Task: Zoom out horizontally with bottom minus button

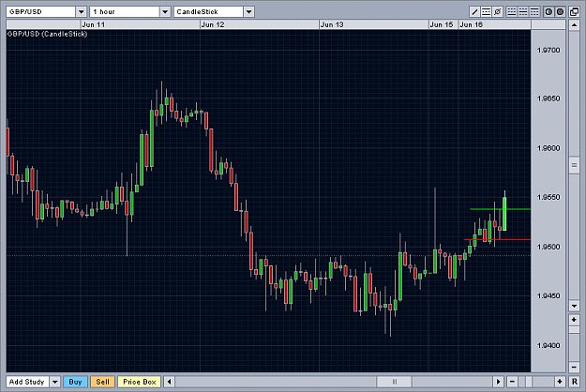Action: 512,382
